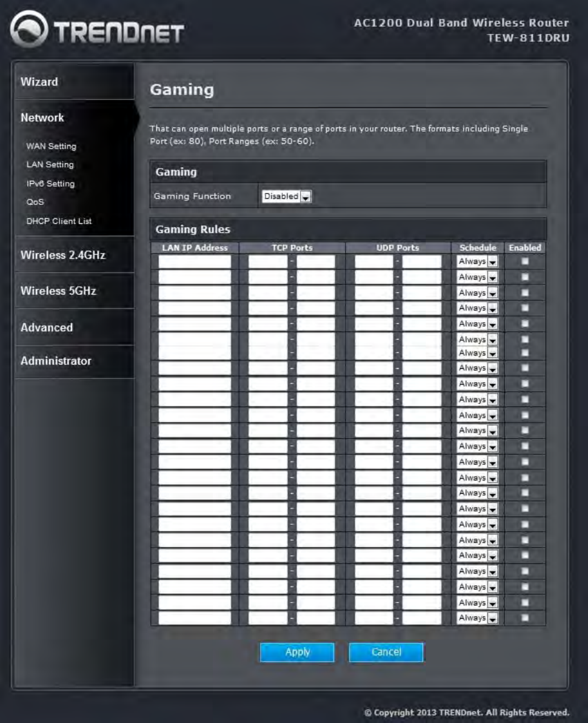Open the Administrator menu
Viewport: 588px width, 723px height.
(x=56, y=360)
